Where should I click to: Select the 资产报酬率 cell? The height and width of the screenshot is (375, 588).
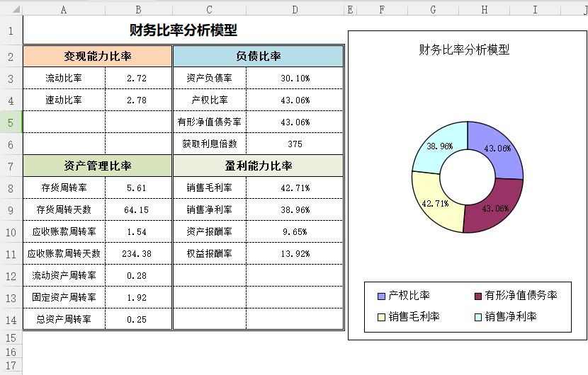(209, 231)
